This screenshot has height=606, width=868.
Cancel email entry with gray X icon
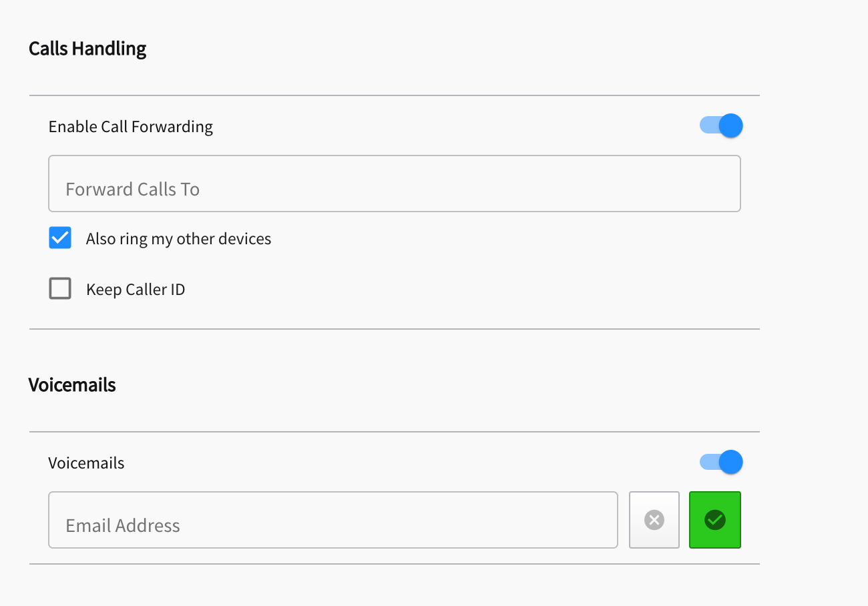[654, 520]
